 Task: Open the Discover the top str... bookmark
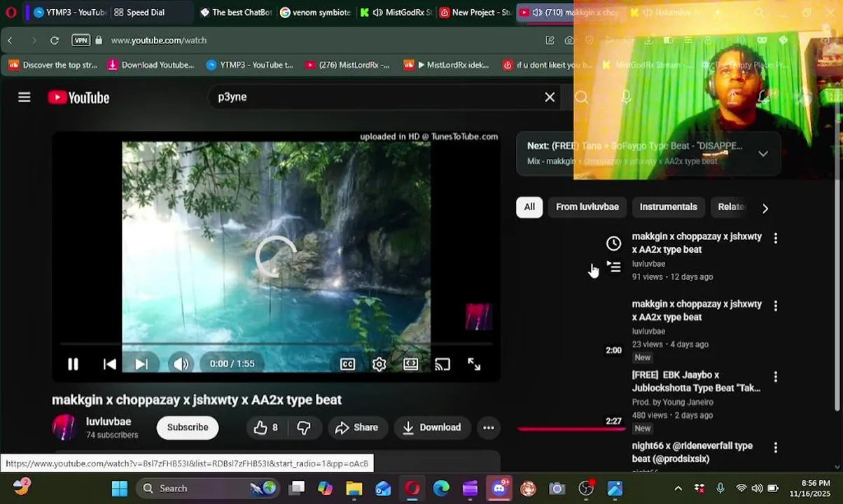tap(53, 65)
